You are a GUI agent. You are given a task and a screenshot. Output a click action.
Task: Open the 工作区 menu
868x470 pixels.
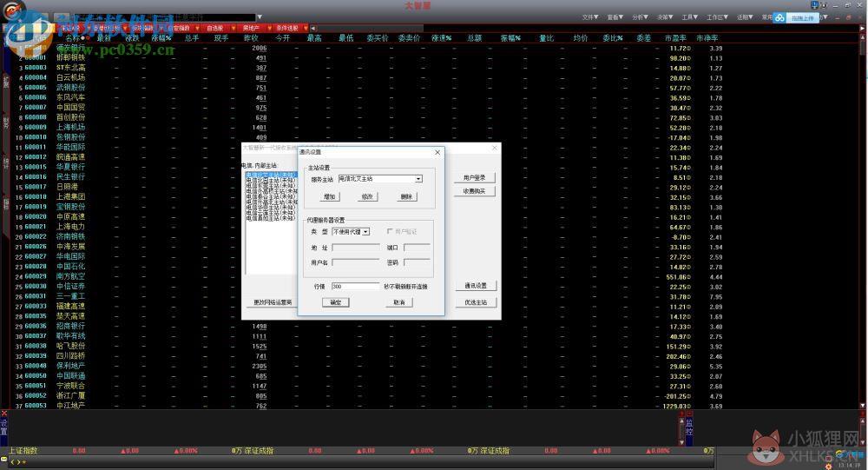(x=718, y=17)
